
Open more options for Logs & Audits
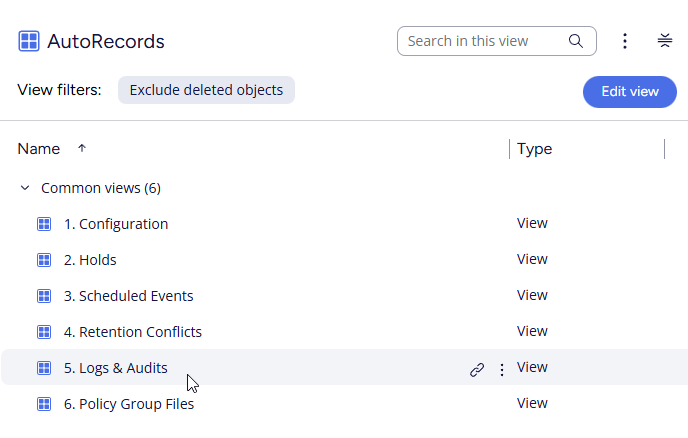click(502, 369)
